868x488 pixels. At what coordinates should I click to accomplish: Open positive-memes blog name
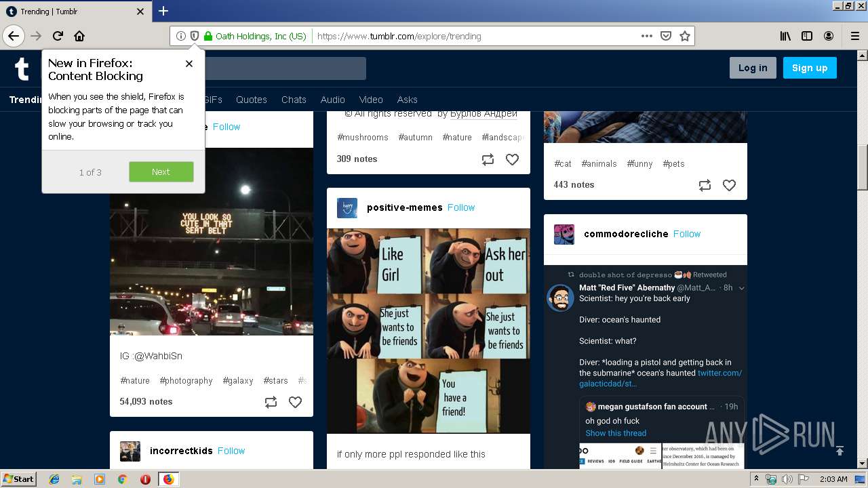pyautogui.click(x=405, y=207)
